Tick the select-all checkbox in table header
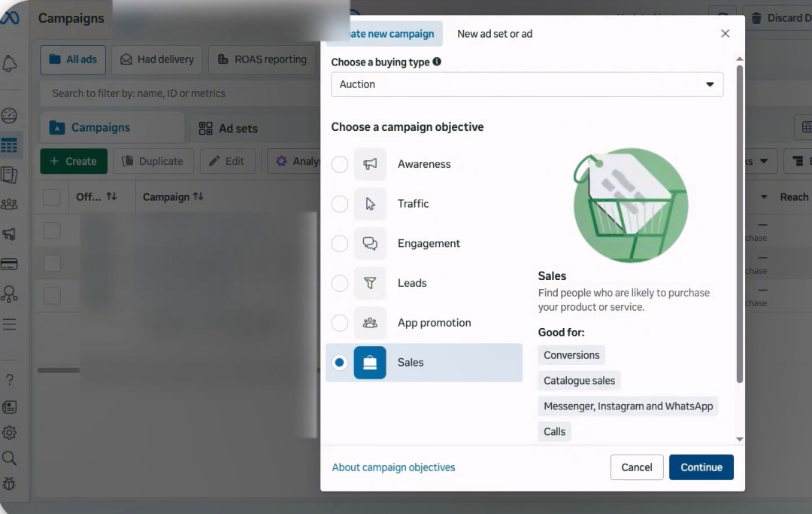The width and height of the screenshot is (812, 514). [x=52, y=197]
